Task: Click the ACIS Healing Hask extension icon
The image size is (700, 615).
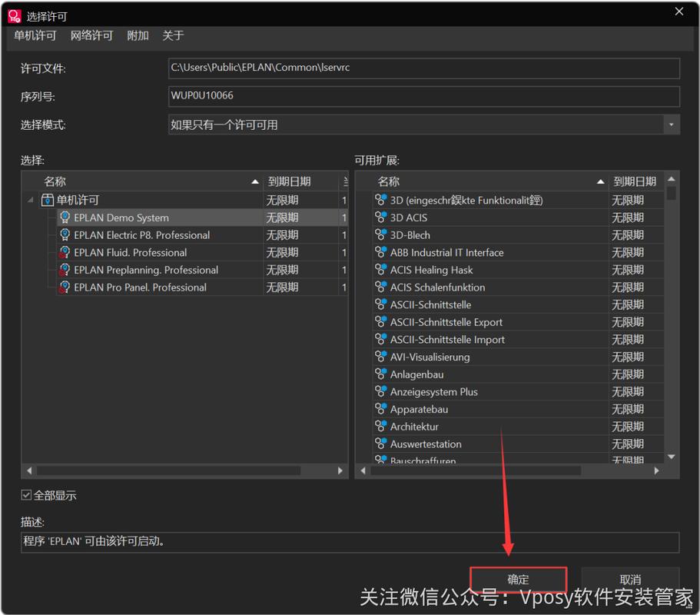Action: coord(380,270)
